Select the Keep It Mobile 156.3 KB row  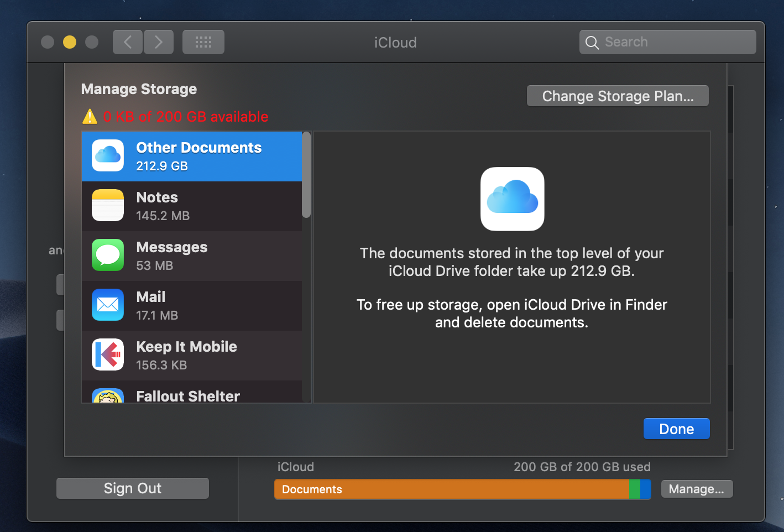(x=192, y=356)
